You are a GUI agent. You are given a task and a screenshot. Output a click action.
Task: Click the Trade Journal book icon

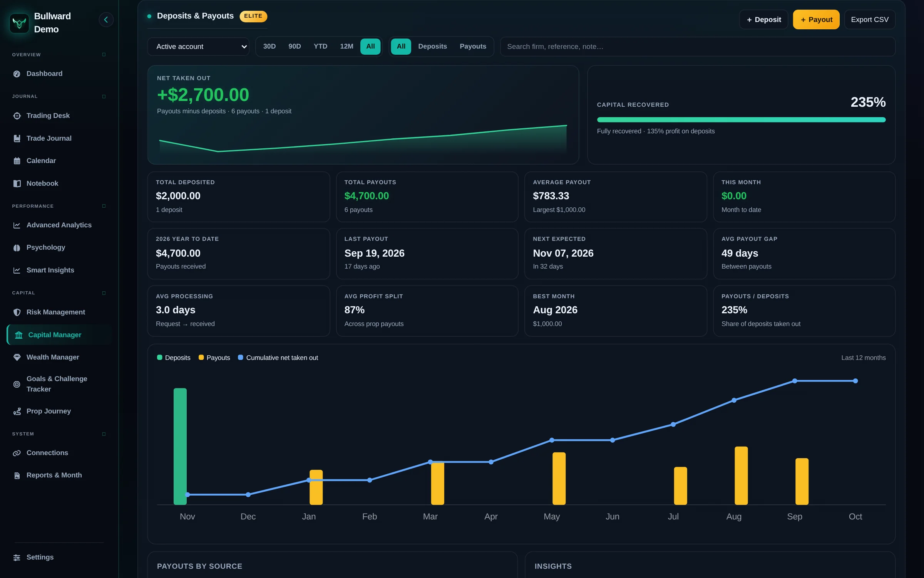click(x=17, y=138)
